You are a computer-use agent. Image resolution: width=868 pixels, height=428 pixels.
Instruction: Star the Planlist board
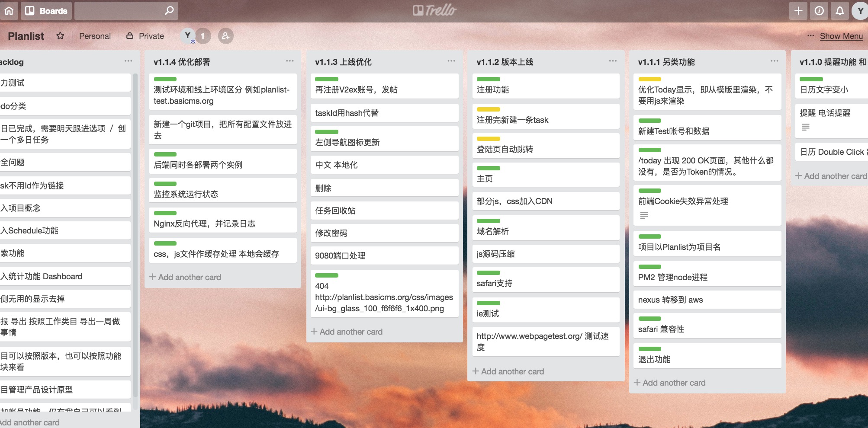point(60,36)
